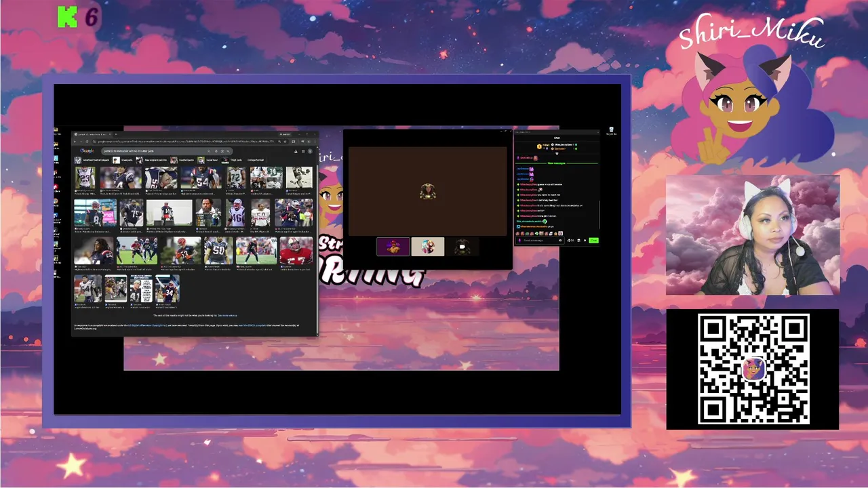The height and width of the screenshot is (488, 868).
Task: Click the main avatar in call window
Action: click(x=428, y=192)
